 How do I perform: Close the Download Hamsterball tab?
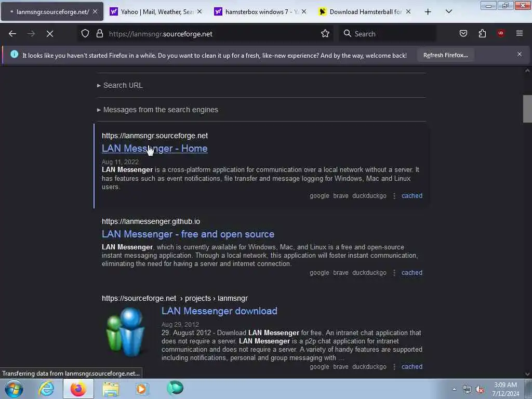408,11
